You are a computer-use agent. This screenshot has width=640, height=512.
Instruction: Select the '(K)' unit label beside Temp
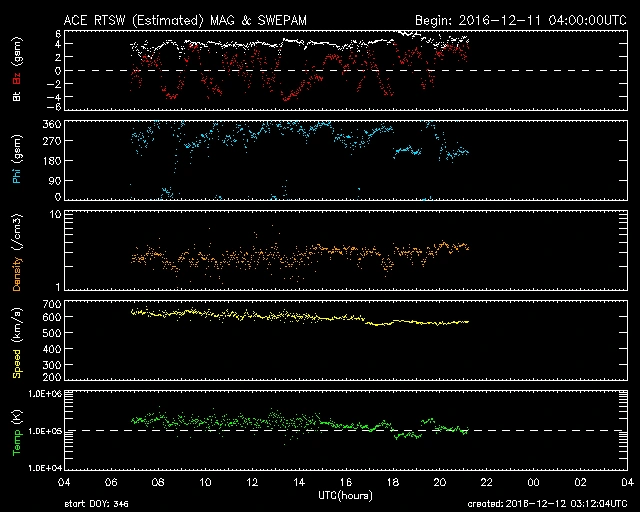pyautogui.click(x=17, y=417)
